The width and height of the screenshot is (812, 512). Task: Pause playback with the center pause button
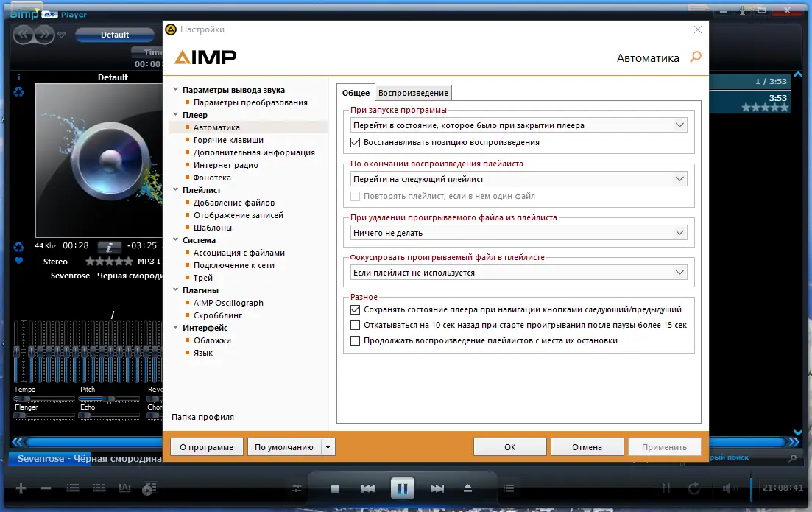[402, 488]
